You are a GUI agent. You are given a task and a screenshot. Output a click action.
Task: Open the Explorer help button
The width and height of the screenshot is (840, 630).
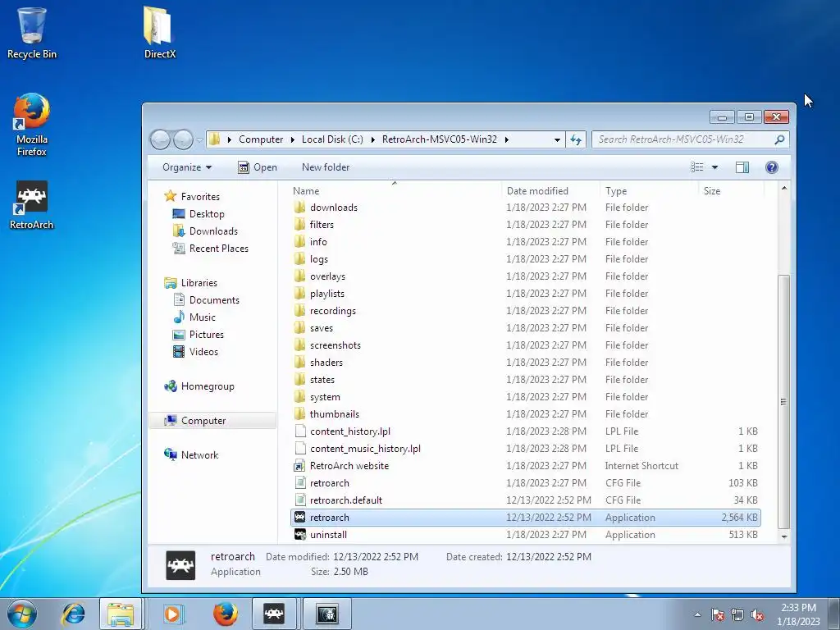click(771, 167)
